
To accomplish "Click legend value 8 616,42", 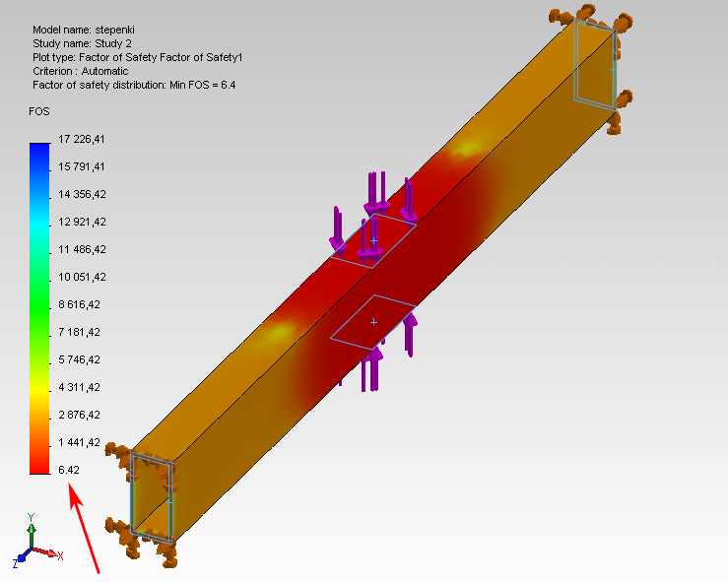I will click(x=80, y=304).
